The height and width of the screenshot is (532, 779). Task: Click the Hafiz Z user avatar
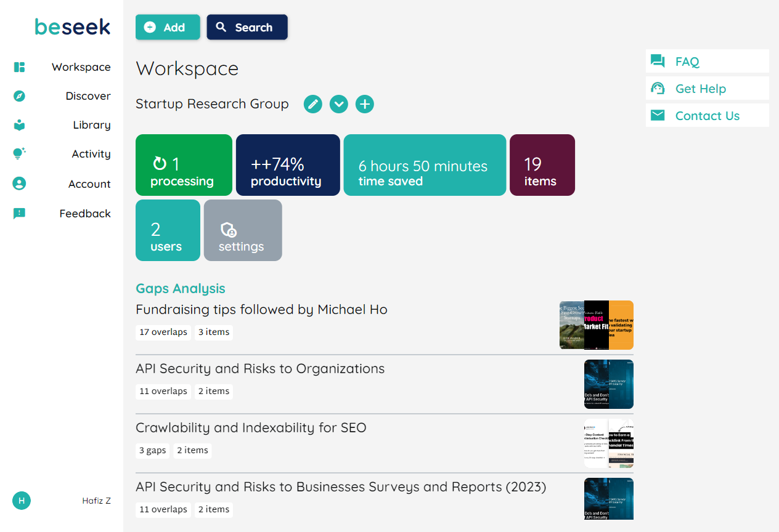point(22,501)
